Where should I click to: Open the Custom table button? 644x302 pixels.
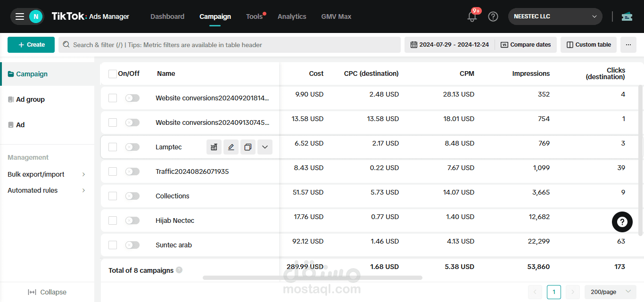click(x=588, y=45)
